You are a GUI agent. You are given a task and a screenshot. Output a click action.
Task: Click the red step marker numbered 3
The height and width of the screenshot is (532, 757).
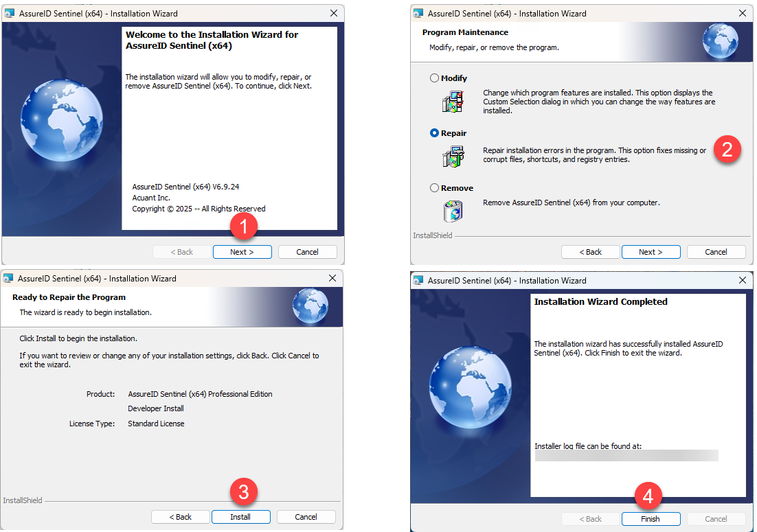click(x=243, y=491)
